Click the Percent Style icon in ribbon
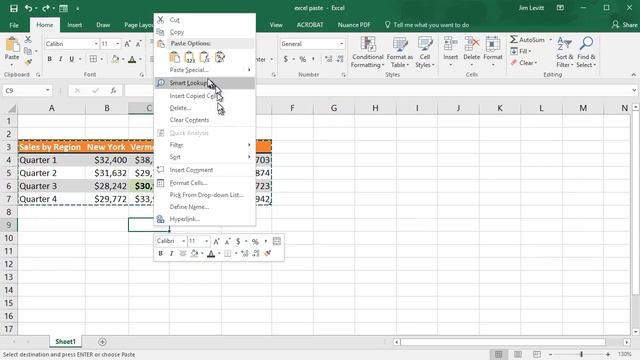640x360 pixels. click(302, 59)
